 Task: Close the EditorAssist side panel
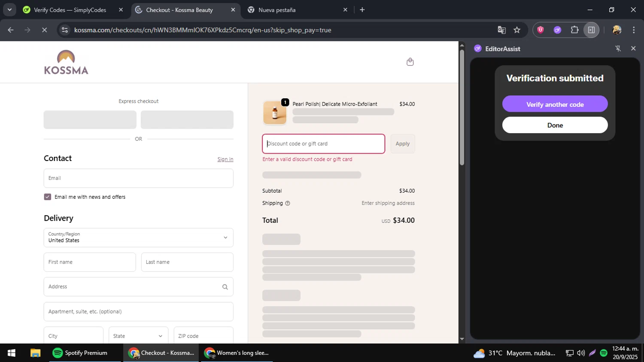tap(633, 49)
